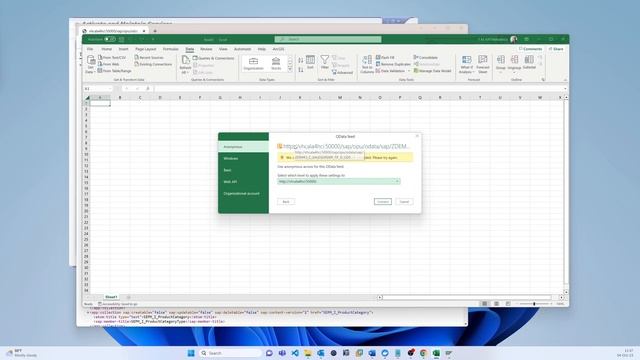Open Existing Connections
This screenshot has width=640, height=360.
click(153, 64)
